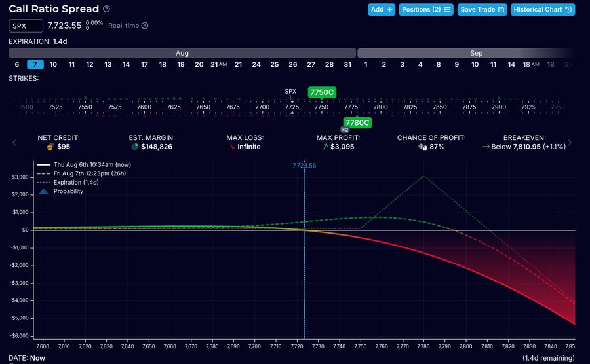
Task: Toggle the Expiration (1.4d) legend line
Action: tap(68, 182)
